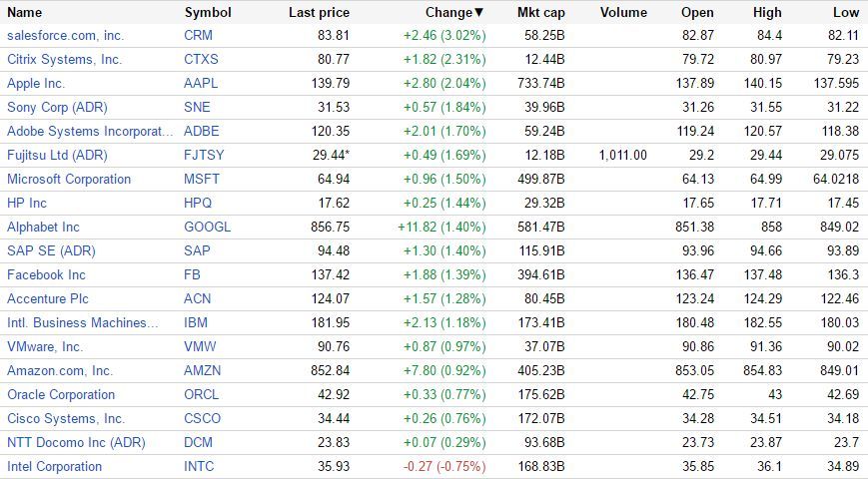Click the Microsoft Corporation link
The width and height of the screenshot is (868, 479).
click(69, 179)
